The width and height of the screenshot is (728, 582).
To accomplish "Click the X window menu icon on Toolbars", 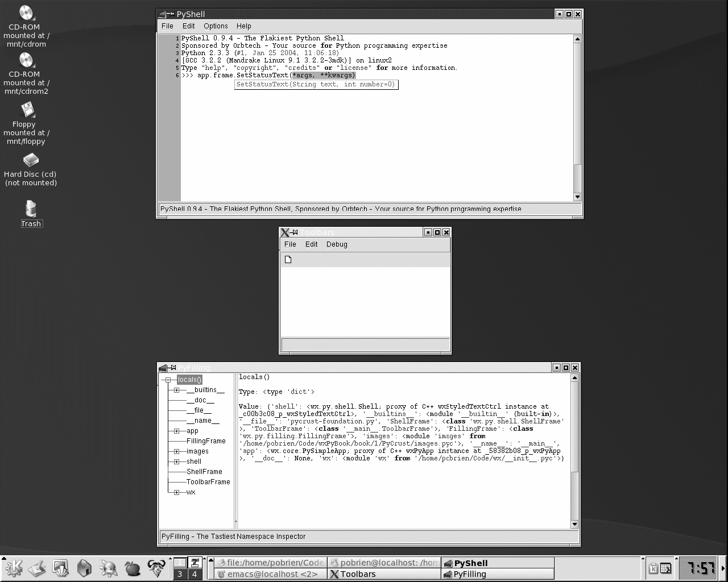I will (x=286, y=232).
